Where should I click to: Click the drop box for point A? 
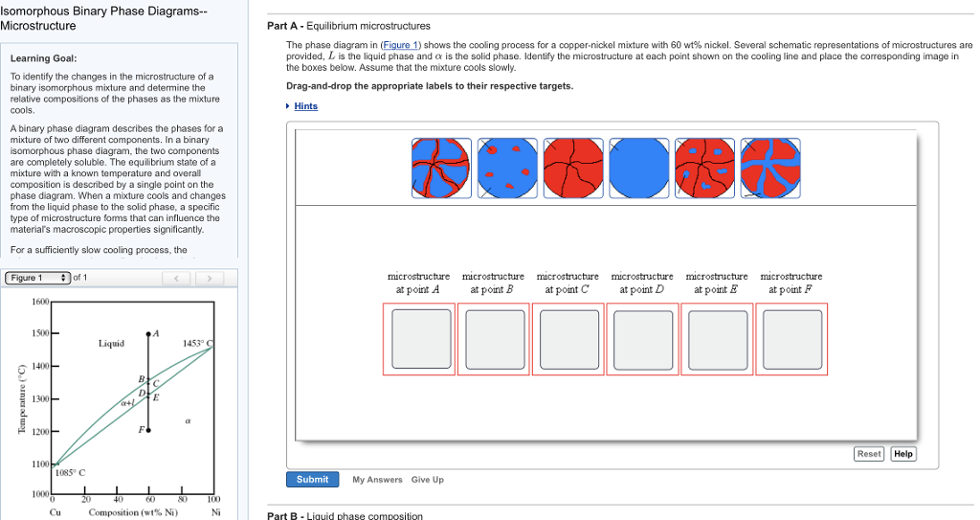pyautogui.click(x=418, y=339)
